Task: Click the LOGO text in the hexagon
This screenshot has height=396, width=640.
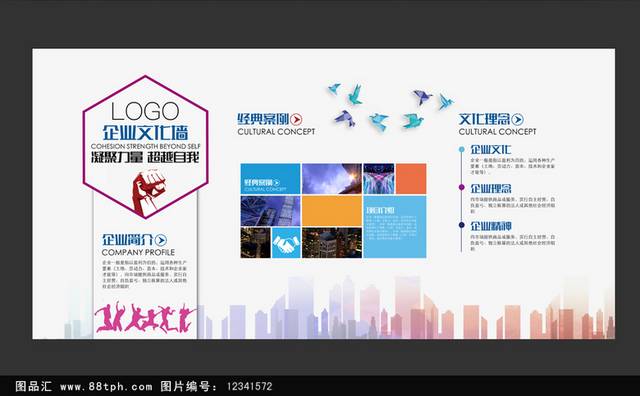Action: click(x=145, y=111)
